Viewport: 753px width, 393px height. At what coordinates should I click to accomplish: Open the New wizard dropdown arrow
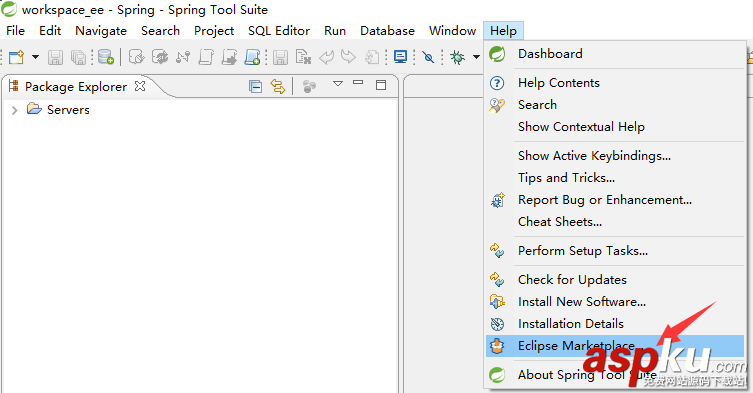[x=35, y=57]
